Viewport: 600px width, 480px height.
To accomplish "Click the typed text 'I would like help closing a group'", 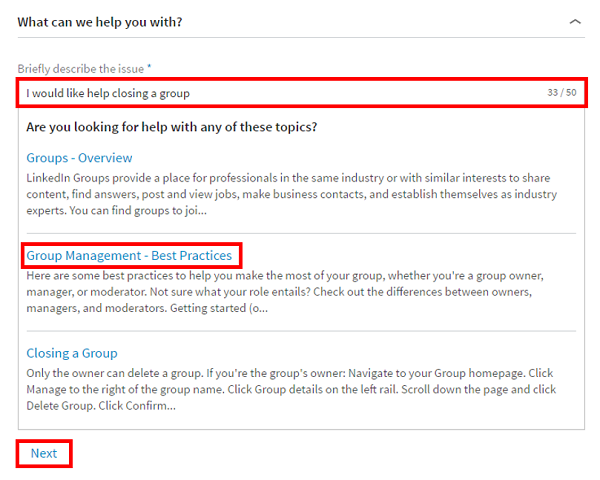I will point(108,93).
